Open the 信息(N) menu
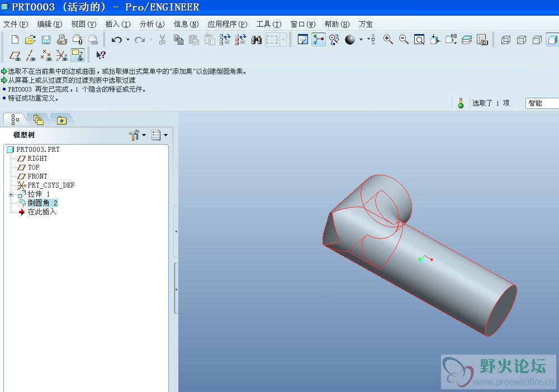This screenshot has height=392, width=559. 186,24
